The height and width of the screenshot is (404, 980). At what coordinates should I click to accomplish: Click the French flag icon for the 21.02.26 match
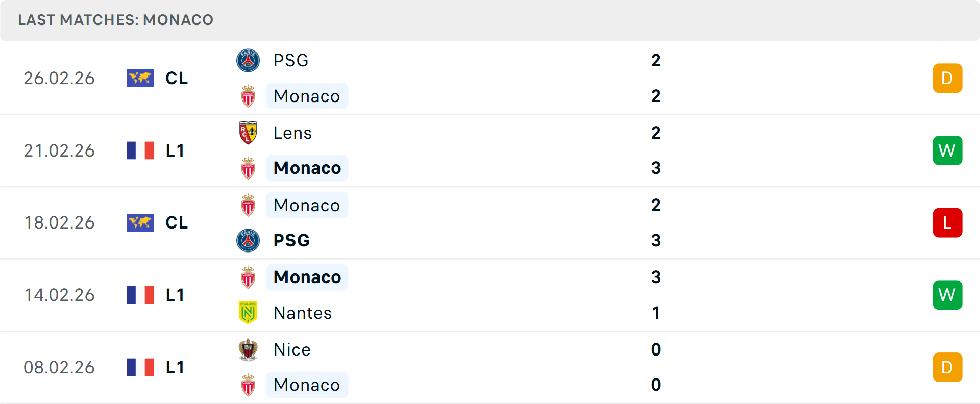tap(140, 150)
